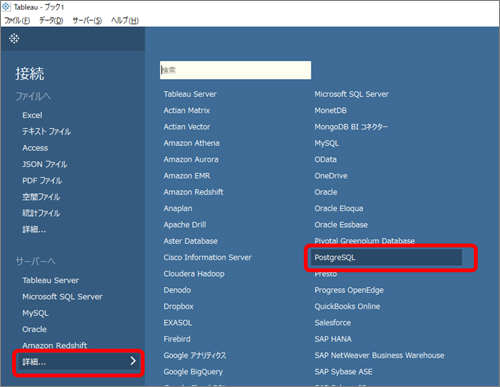Select Amazon Redshift in the connector list
The width and height of the screenshot is (500, 387).
click(193, 192)
